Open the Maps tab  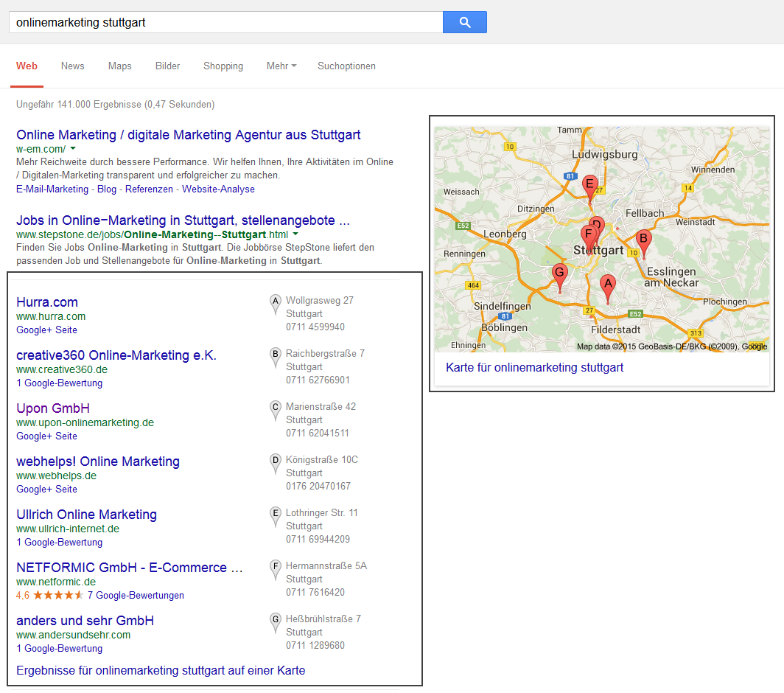tap(119, 66)
